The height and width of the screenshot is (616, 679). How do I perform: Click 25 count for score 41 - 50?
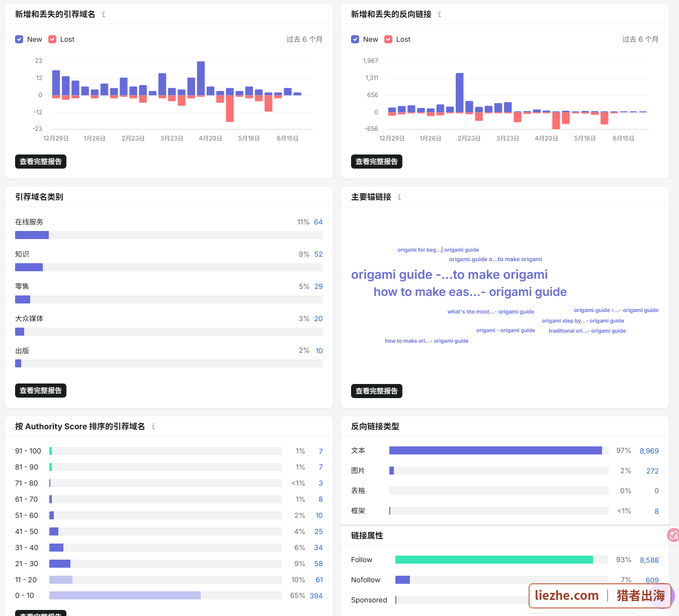pyautogui.click(x=318, y=531)
